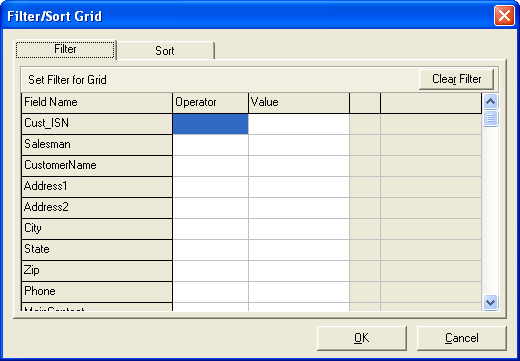The height and width of the screenshot is (361, 520).
Task: Click the Clear Filter button
Action: pyautogui.click(x=456, y=79)
